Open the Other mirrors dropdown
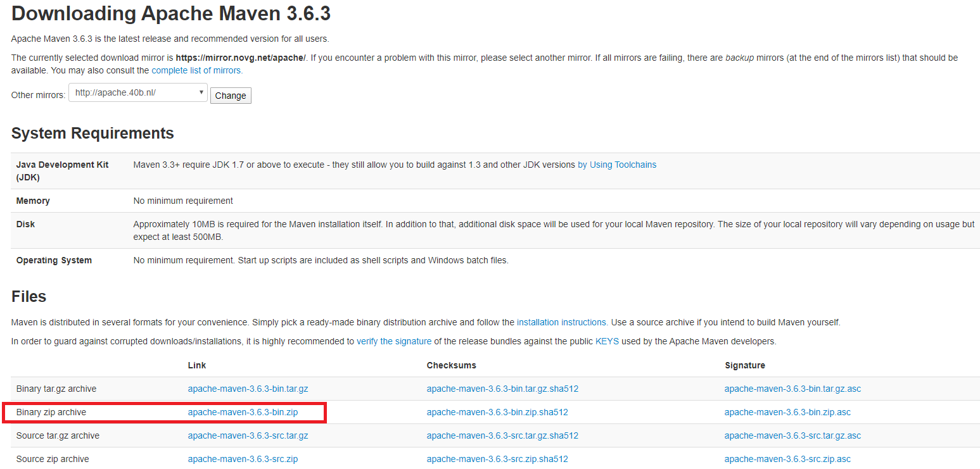Screen dimensions: 980x469 pos(137,93)
